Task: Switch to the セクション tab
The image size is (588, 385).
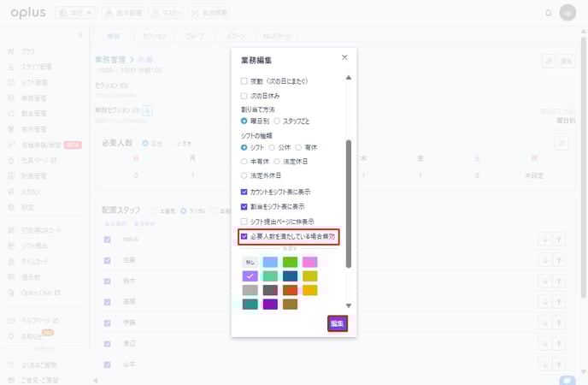Action: (155, 37)
